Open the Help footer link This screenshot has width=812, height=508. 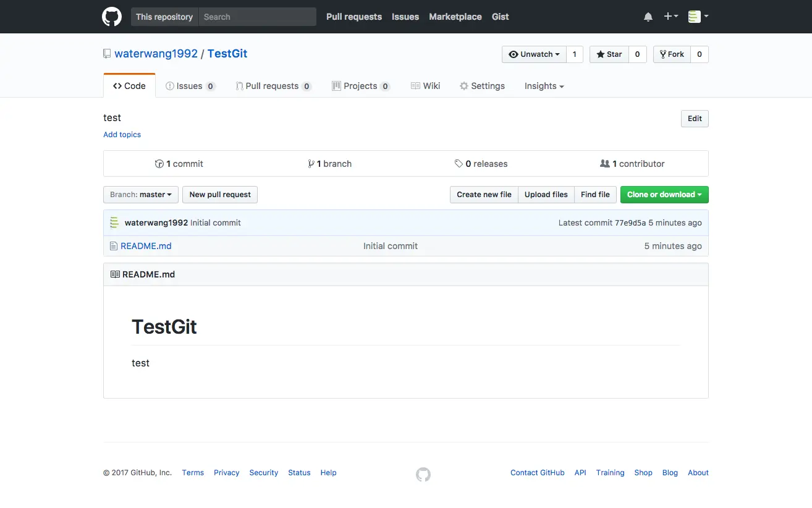click(328, 473)
